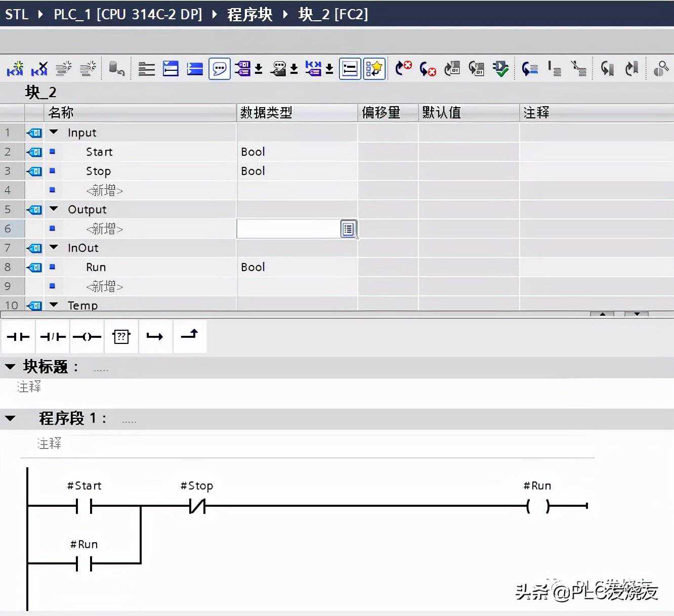Toggle absolute/symbolic operand display
The height and width of the screenshot is (616, 674).
[349, 68]
